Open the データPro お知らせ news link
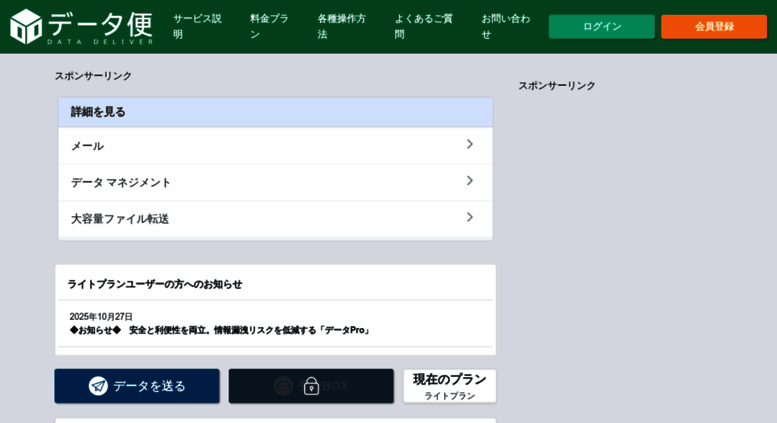The height and width of the screenshot is (423, 777). (220, 330)
